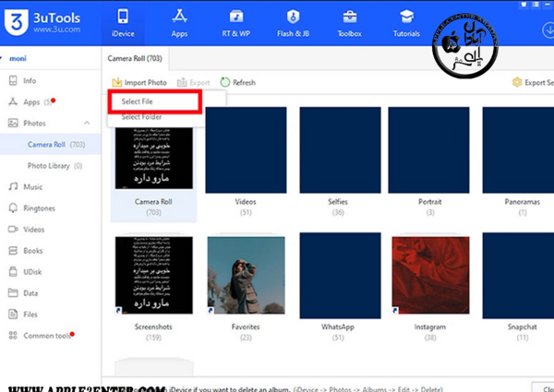The width and height of the screenshot is (554, 392).
Task: Open the downloads arrow icon
Action: pos(548,30)
